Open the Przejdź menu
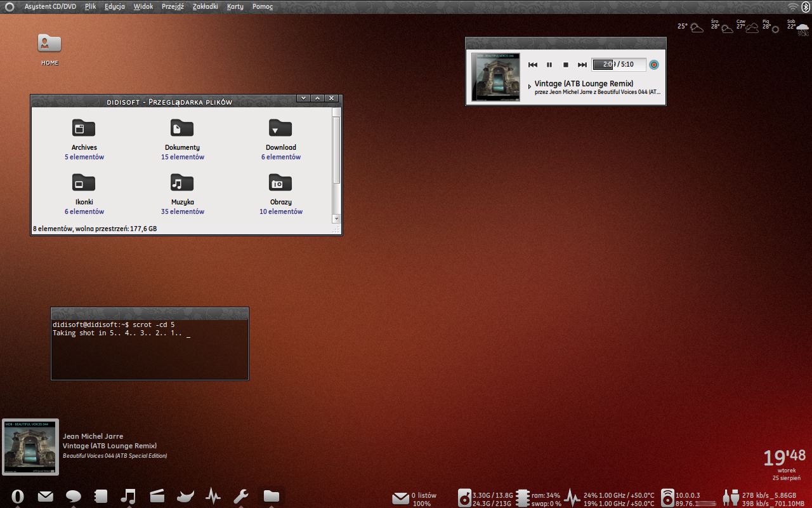812x508 pixels. coord(173,6)
